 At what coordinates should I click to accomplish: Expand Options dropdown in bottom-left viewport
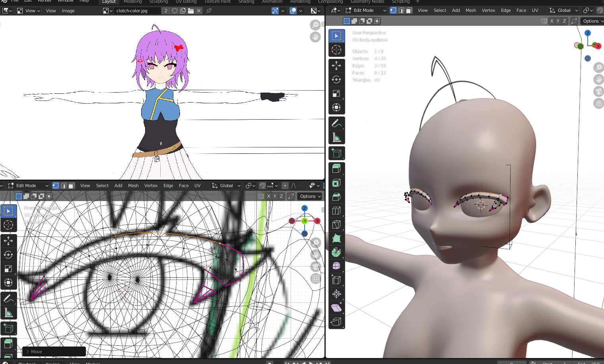tap(310, 196)
